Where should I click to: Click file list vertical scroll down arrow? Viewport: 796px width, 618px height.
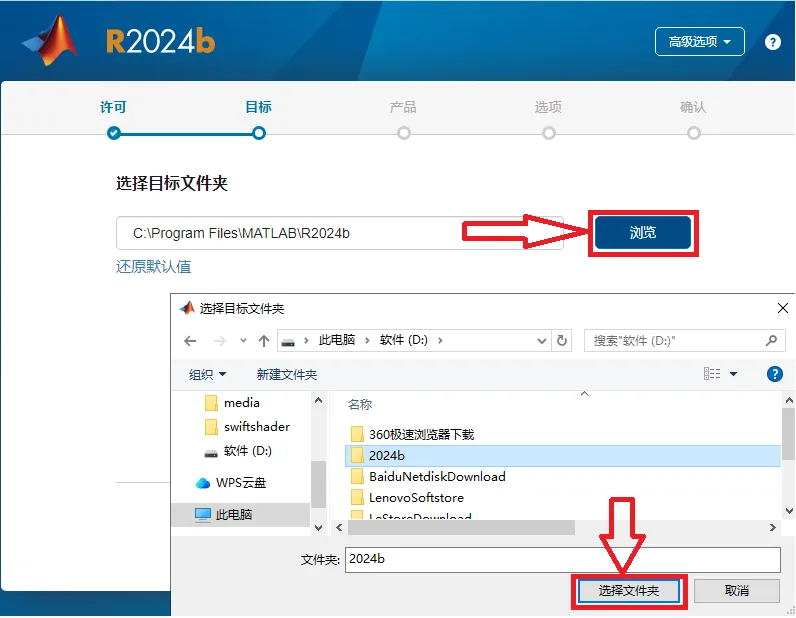(x=789, y=510)
